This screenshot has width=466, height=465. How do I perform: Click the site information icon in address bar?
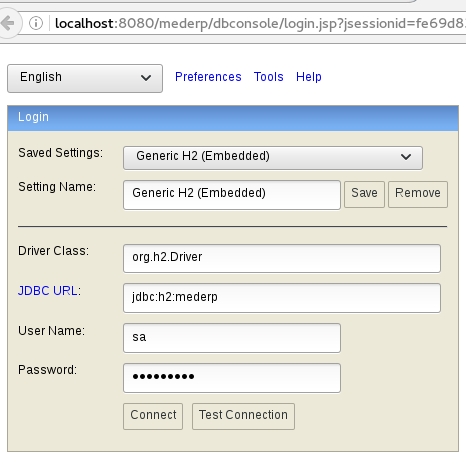pos(36,23)
